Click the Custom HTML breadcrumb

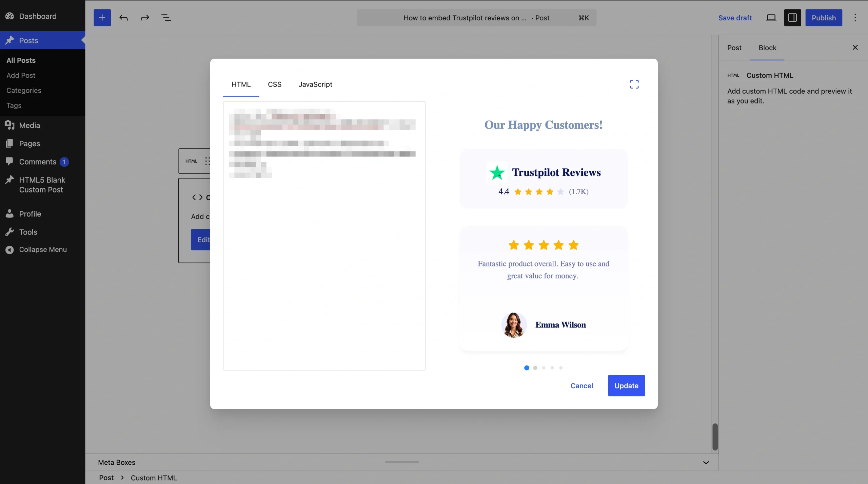[154, 478]
